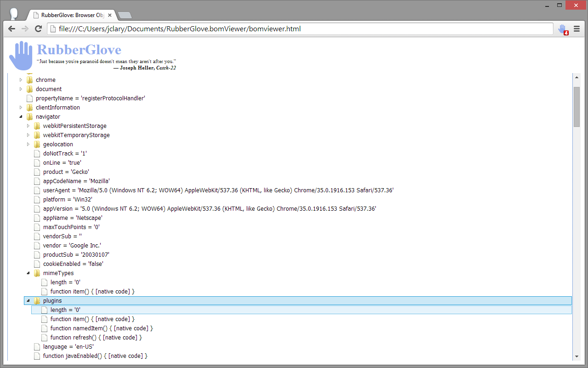
Task: Collapse the mimeTypes node
Action: [28, 273]
